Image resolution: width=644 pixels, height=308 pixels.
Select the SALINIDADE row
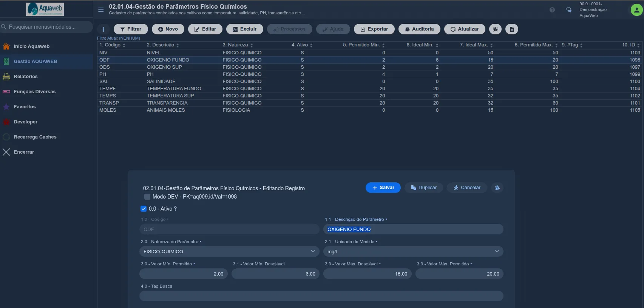370,82
